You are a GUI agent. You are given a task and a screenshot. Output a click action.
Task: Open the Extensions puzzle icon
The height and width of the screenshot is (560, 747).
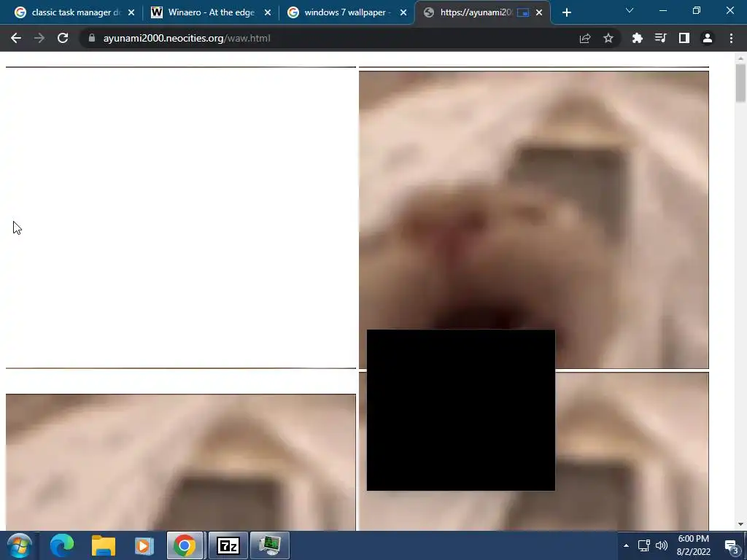638,38
